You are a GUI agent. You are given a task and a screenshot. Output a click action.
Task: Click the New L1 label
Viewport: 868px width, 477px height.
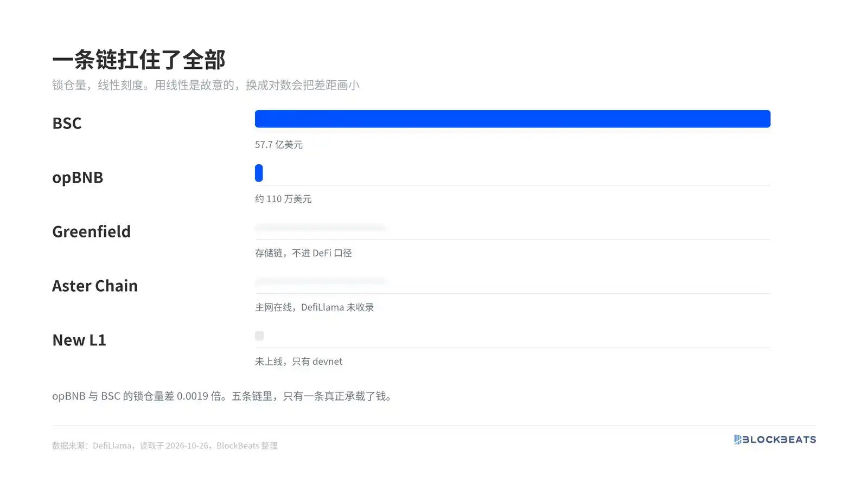coord(79,340)
